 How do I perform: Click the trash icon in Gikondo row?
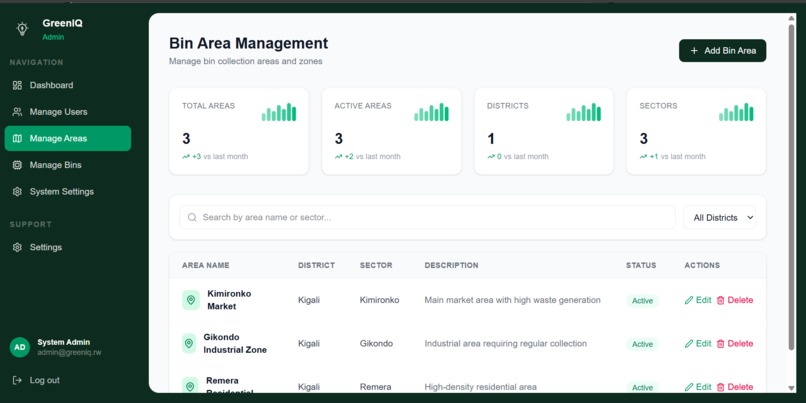click(x=720, y=344)
